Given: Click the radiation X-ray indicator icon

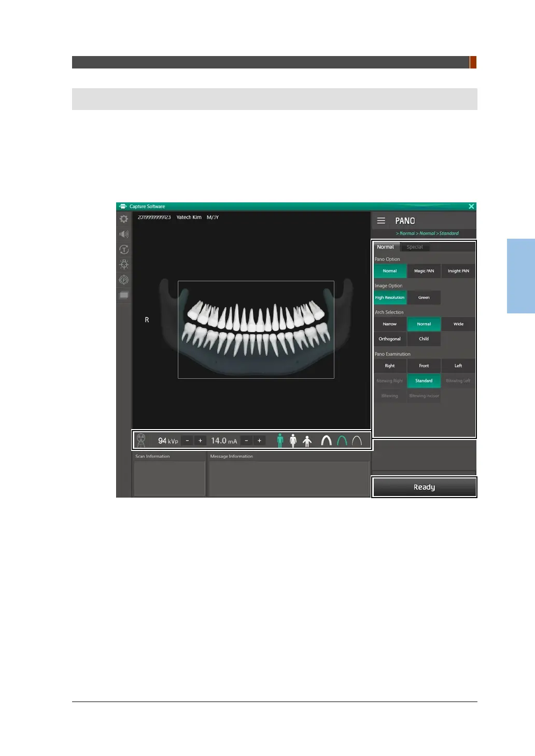Looking at the screenshot, I should coord(140,440).
